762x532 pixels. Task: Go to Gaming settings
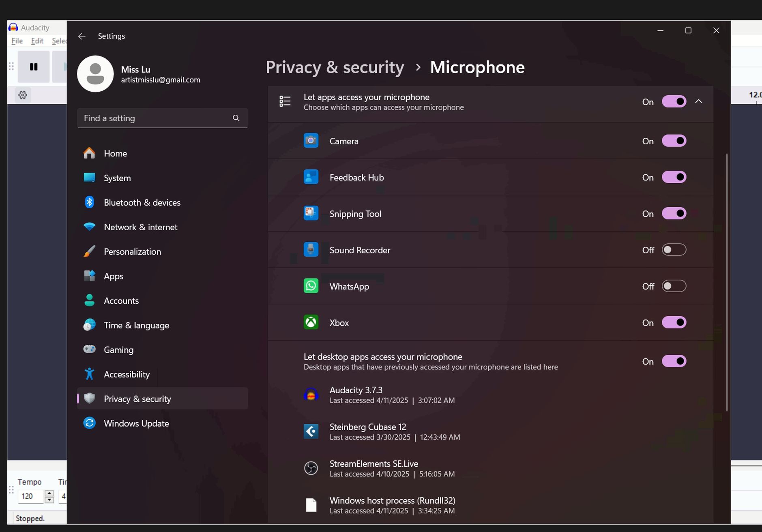coord(162,350)
